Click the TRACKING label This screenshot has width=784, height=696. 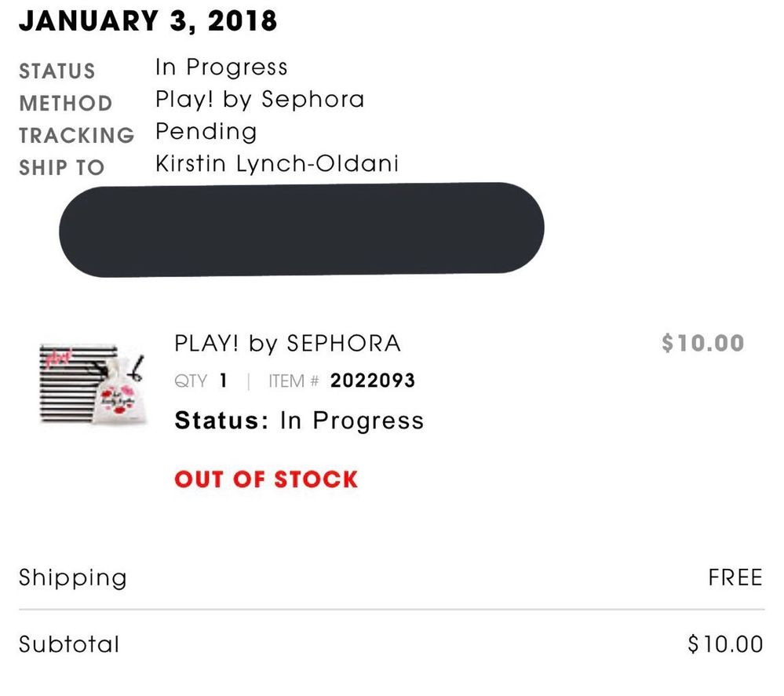coord(77,136)
